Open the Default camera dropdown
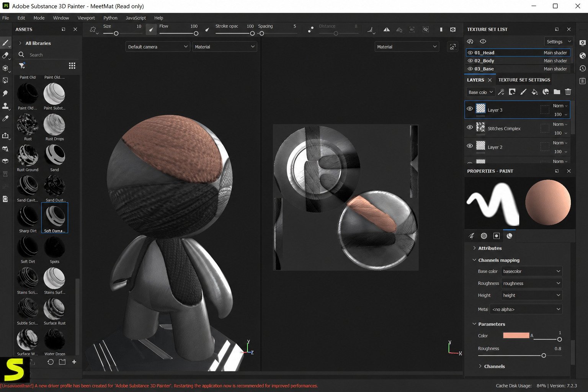 click(158, 47)
